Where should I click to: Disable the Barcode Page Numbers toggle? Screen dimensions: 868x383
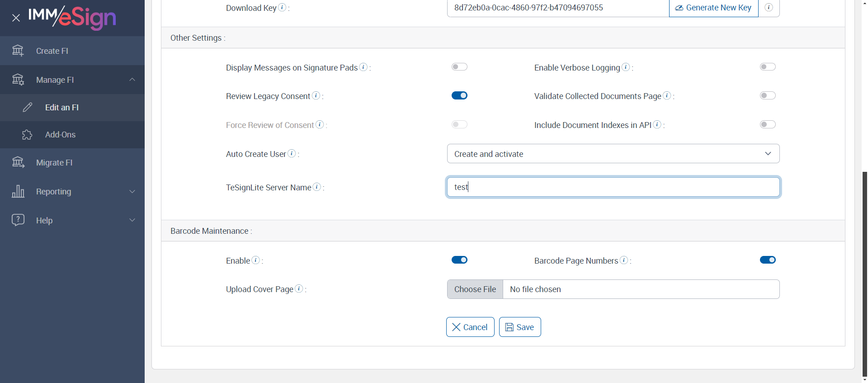click(x=768, y=260)
